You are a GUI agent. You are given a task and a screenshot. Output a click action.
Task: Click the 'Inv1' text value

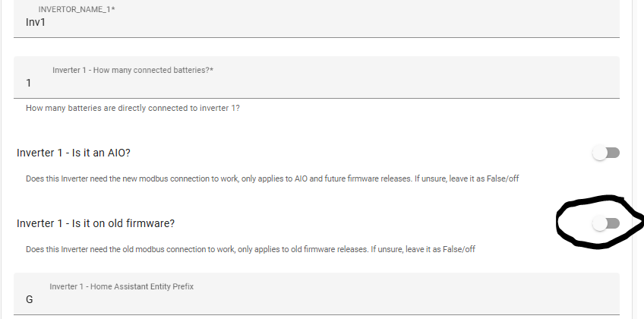coord(36,22)
